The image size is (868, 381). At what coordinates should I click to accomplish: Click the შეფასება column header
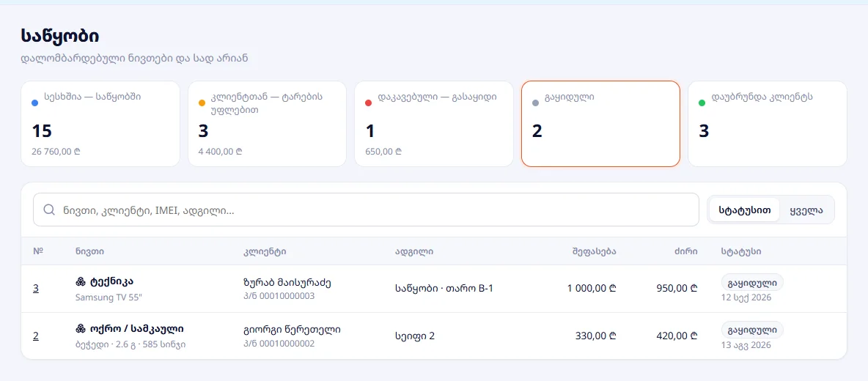[594, 251]
